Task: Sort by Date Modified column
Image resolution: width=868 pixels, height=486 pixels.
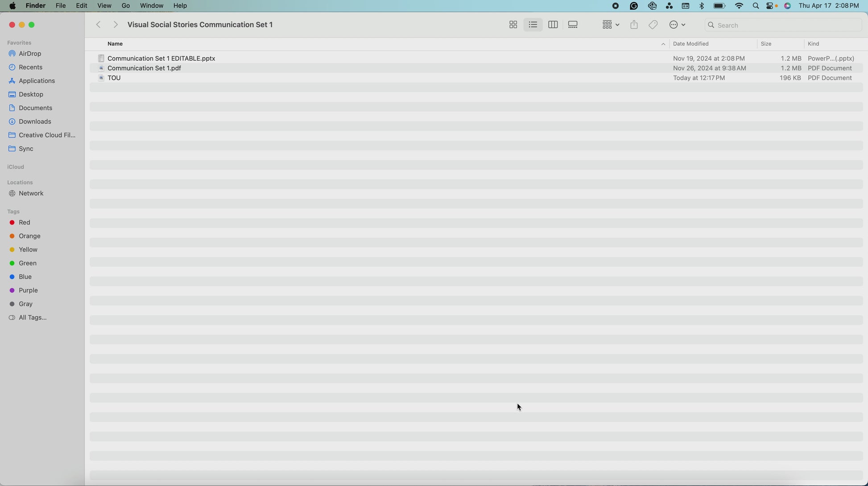Action: tap(690, 44)
